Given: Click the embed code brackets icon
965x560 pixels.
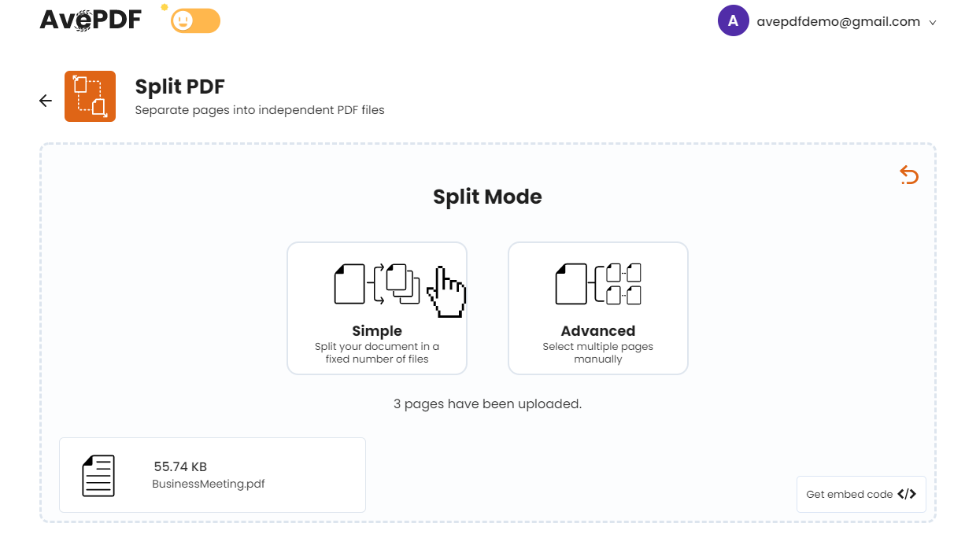Looking at the screenshot, I should pos(907,495).
